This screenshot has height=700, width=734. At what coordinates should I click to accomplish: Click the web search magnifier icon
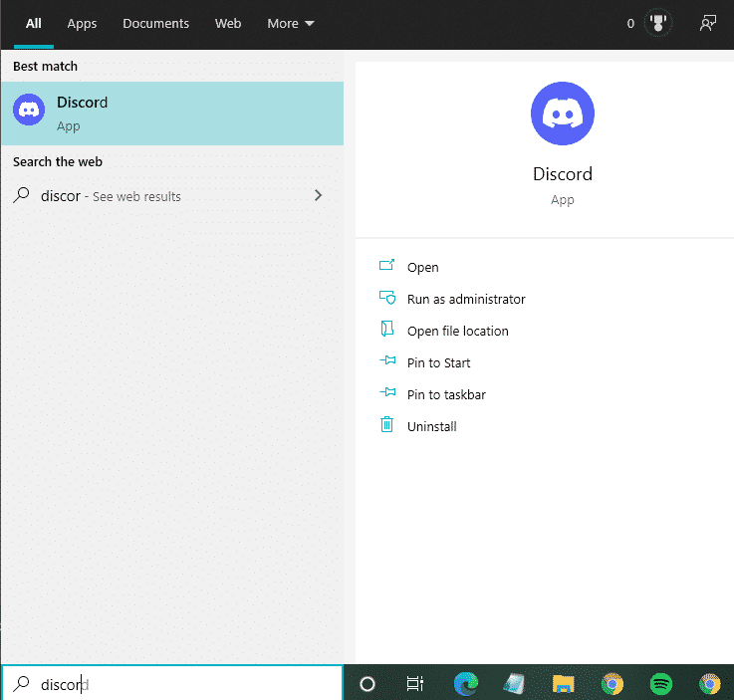(x=22, y=195)
